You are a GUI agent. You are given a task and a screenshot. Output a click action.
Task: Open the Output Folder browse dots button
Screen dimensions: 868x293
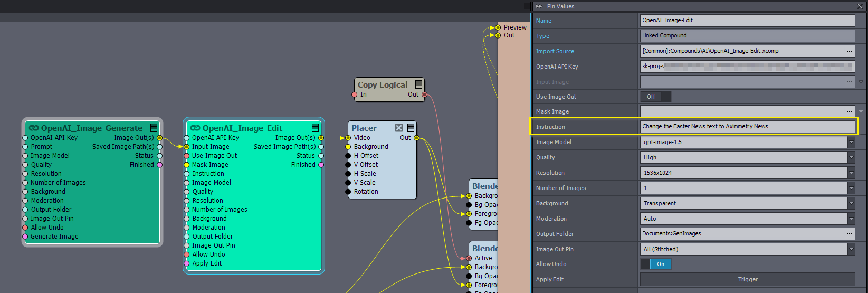849,234
